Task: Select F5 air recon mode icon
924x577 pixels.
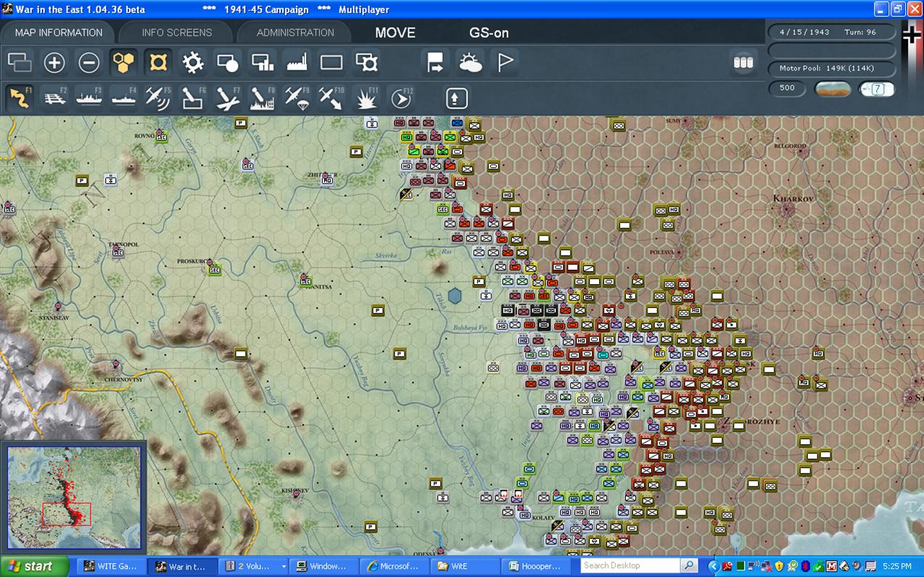Action: pyautogui.click(x=158, y=98)
